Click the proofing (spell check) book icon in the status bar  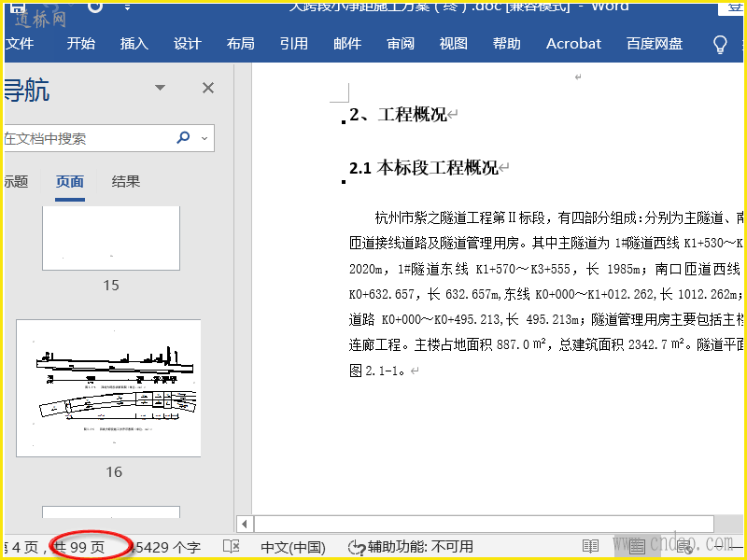[x=232, y=547]
